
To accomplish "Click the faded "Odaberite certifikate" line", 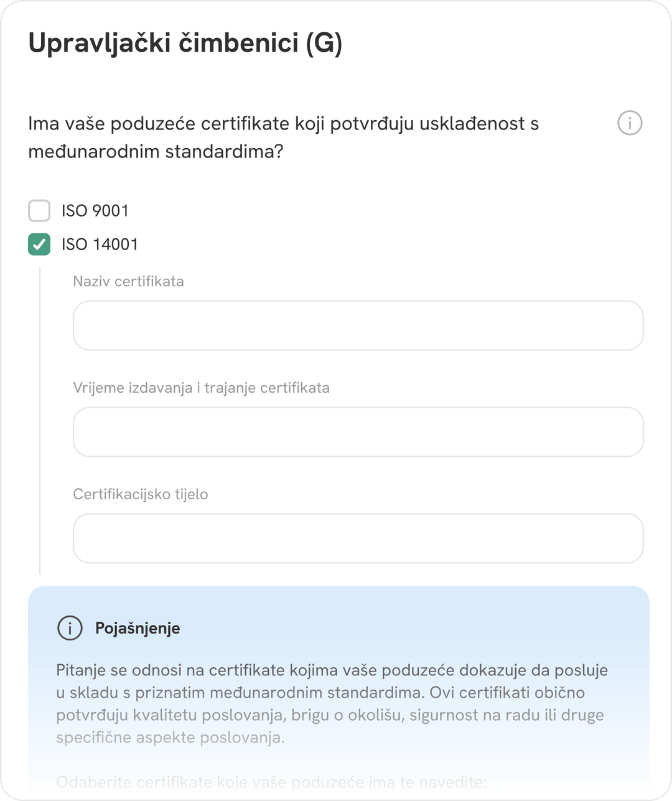I will click(271, 782).
